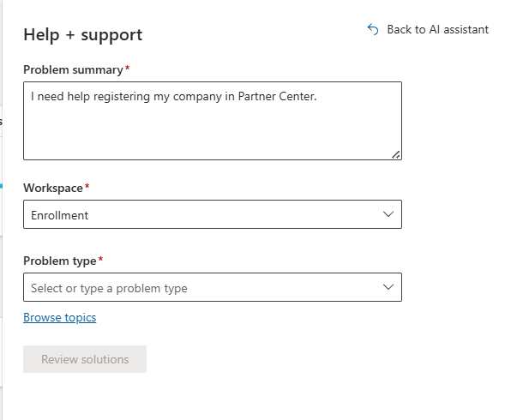Click the word 'Enrollment' in Workspace field
Image resolution: width=517 pixels, height=420 pixels.
[x=59, y=215]
